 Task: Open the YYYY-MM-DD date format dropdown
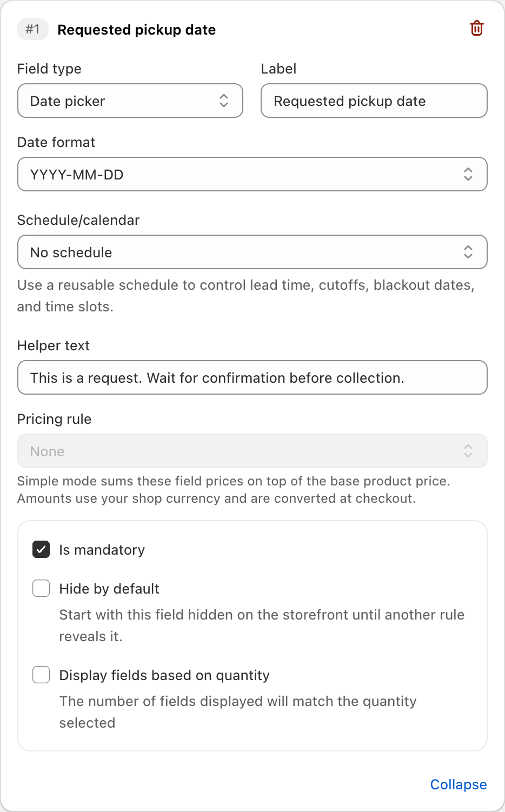(252, 174)
